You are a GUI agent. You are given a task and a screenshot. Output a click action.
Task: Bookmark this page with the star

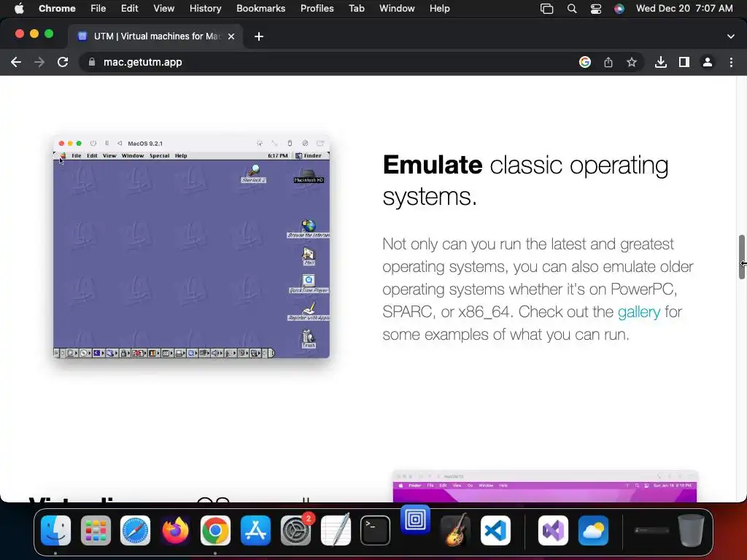(632, 63)
